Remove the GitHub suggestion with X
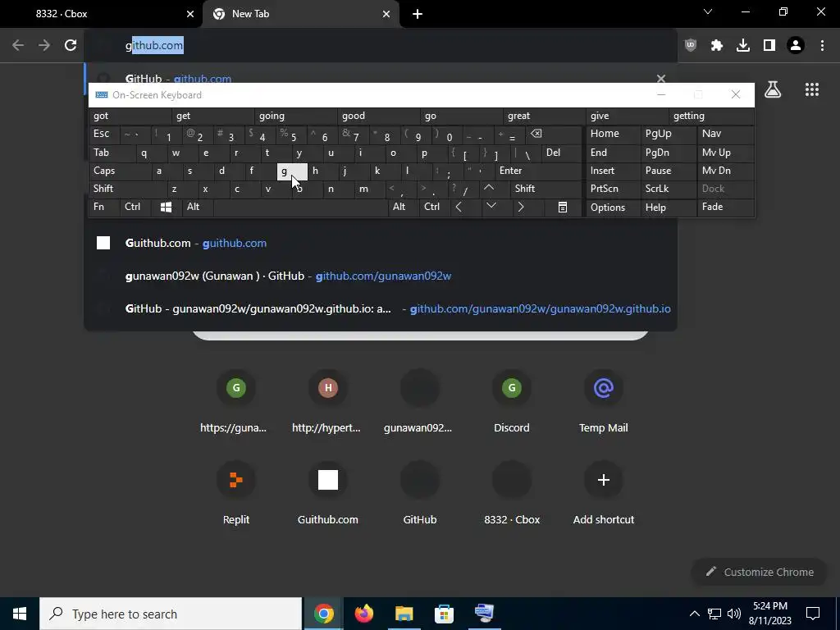Image resolution: width=840 pixels, height=630 pixels. (661, 78)
